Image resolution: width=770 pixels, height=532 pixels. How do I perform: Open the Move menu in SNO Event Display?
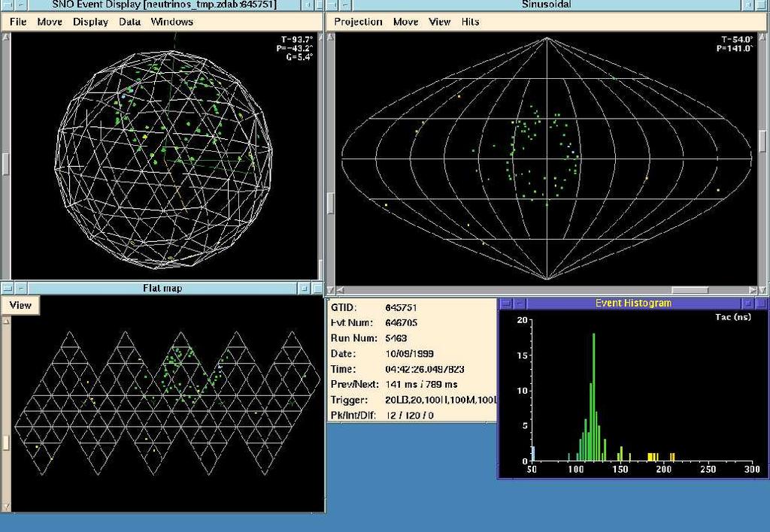[x=50, y=22]
